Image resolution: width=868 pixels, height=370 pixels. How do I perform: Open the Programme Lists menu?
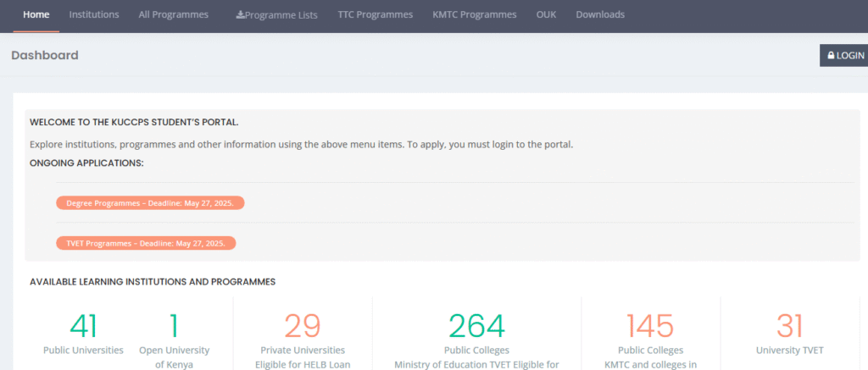(277, 15)
